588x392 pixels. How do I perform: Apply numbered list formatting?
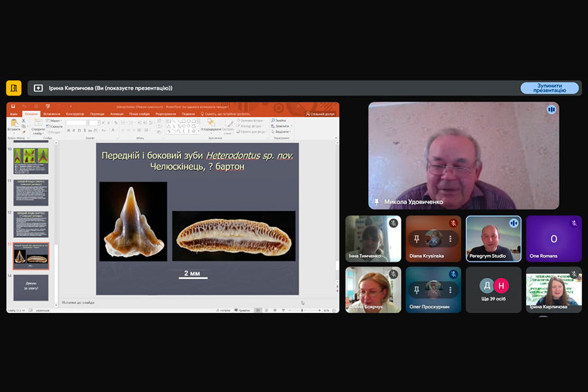click(x=131, y=123)
